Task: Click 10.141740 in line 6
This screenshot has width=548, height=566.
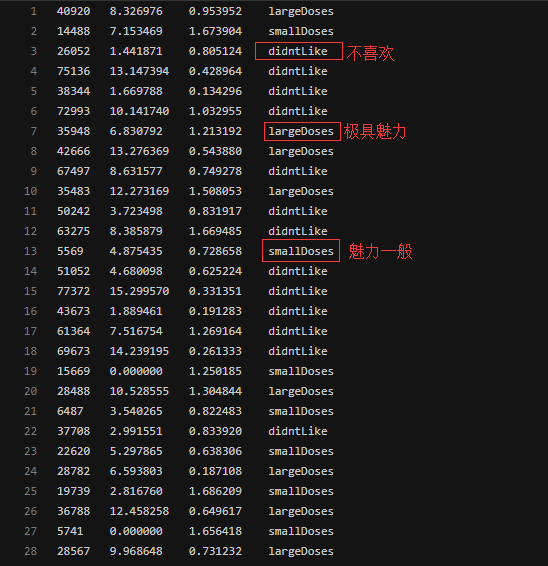Action: coord(139,111)
